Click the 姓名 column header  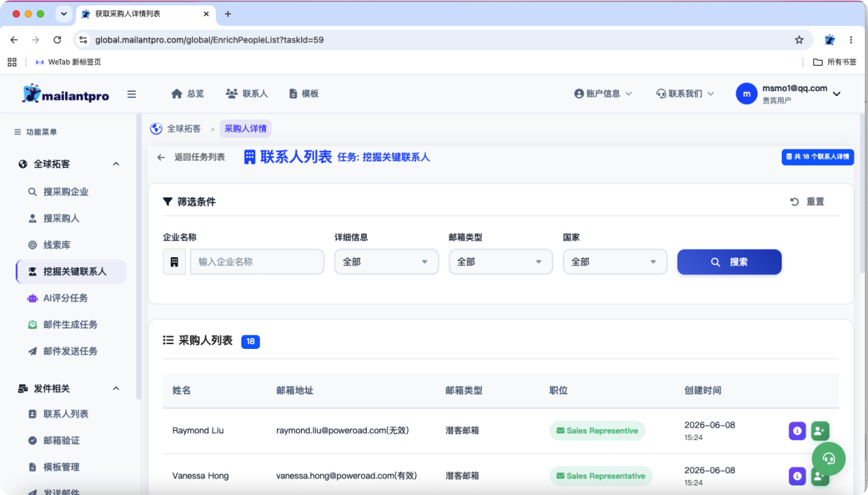click(x=182, y=390)
